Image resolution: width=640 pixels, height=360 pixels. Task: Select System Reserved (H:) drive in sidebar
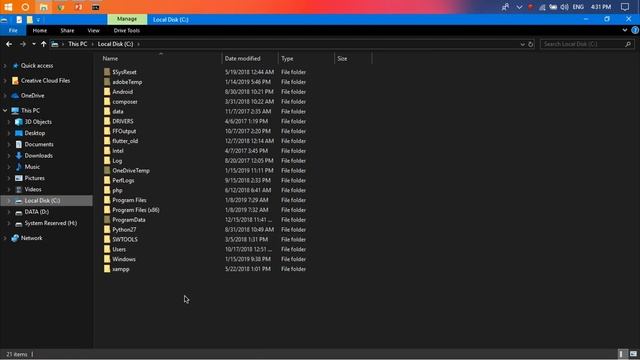pos(51,223)
